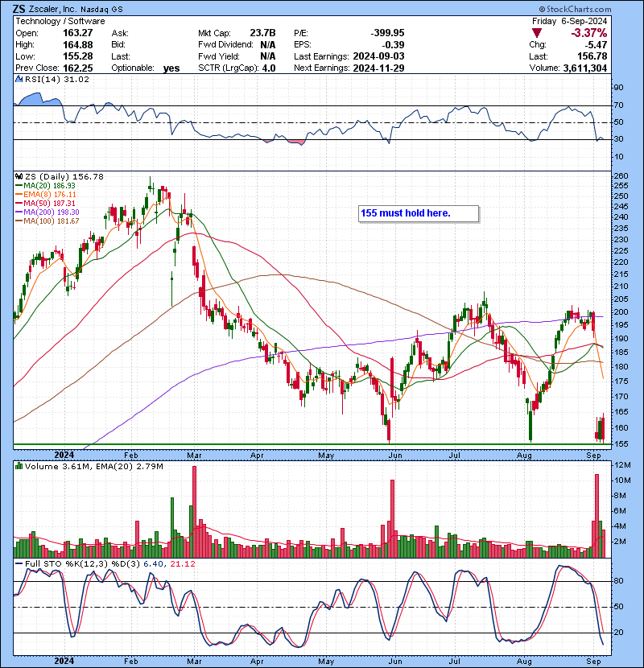Click the tallest red volume bar in March
The width and height of the screenshot is (644, 668).
coord(194,512)
